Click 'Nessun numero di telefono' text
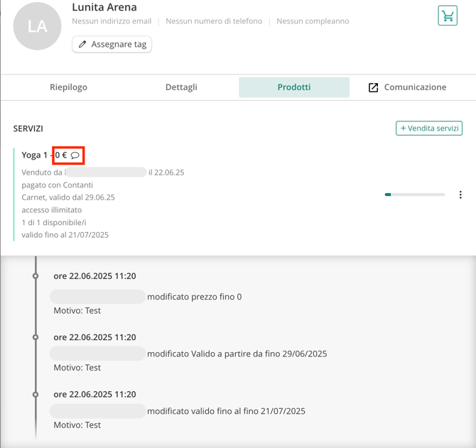Image resolution: width=476 pixels, height=448 pixels. point(214,21)
